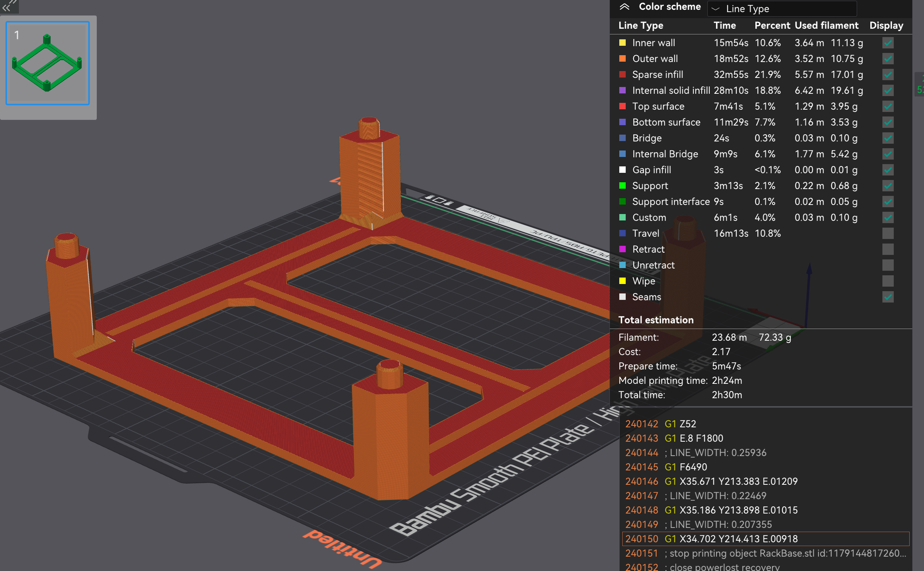The image size is (924, 571).
Task: Enable Retract display checkbox
Action: tap(888, 249)
